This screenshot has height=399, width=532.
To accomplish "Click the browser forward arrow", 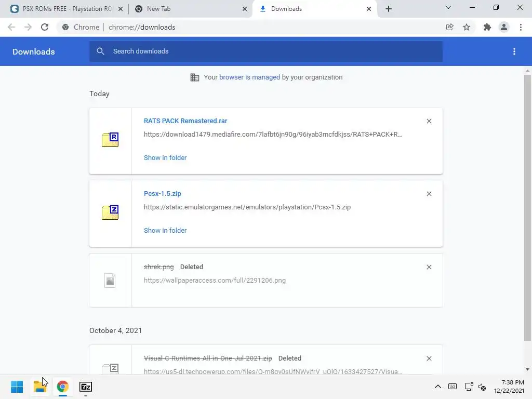I will coord(28,27).
